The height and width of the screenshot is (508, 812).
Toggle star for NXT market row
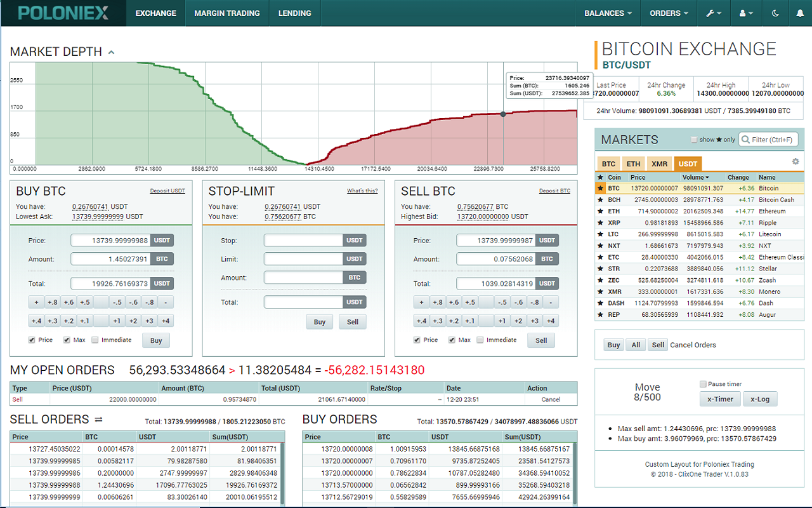[x=600, y=246]
